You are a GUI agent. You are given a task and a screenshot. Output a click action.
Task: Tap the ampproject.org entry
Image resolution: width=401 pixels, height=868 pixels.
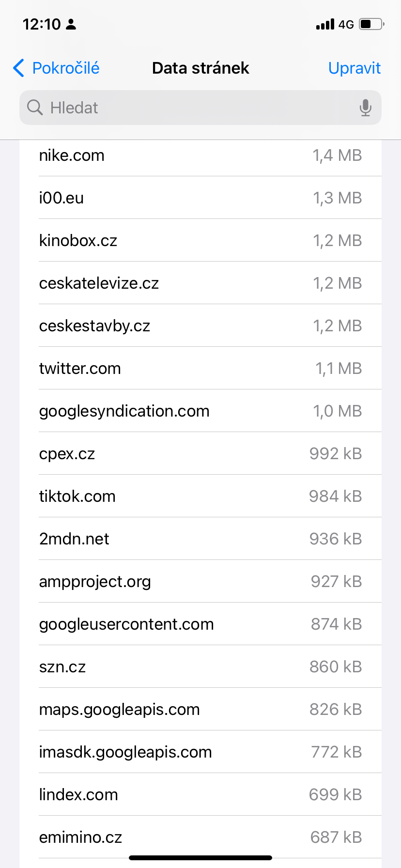pos(200,582)
